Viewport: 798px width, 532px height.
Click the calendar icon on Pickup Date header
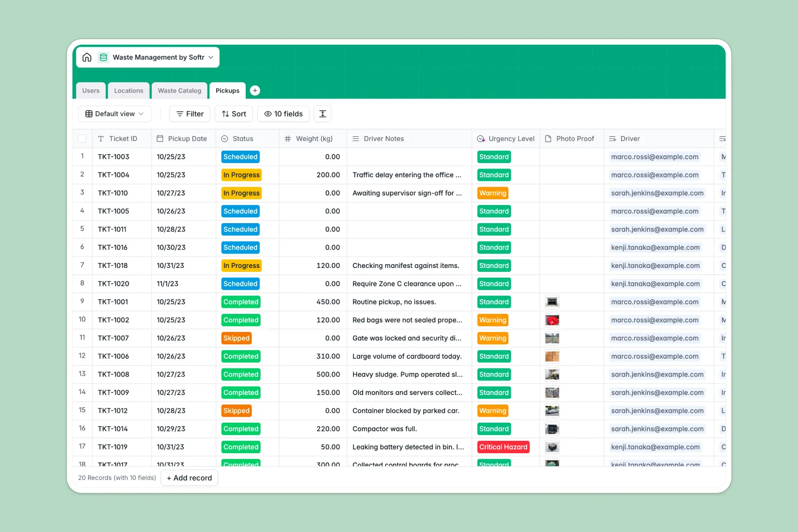[160, 138]
